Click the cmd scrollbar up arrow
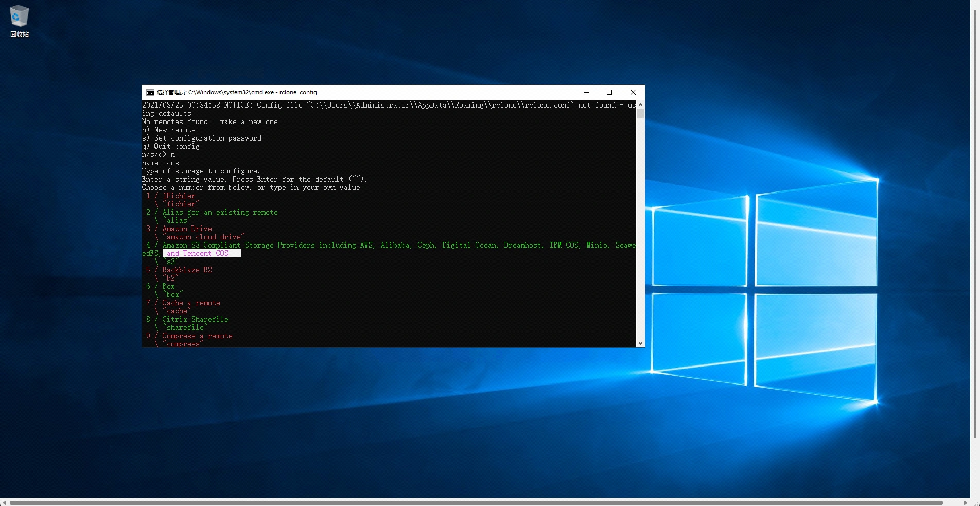The height and width of the screenshot is (506, 980). (x=640, y=105)
